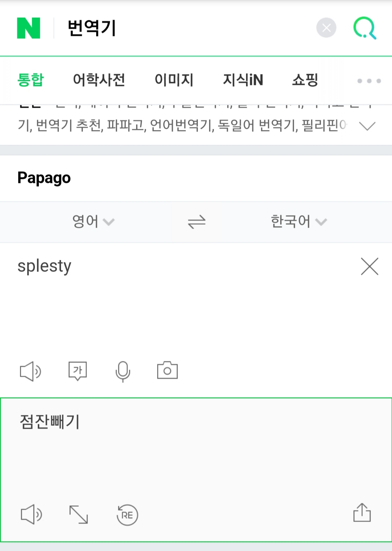Open the 이미지 tab

tap(174, 80)
